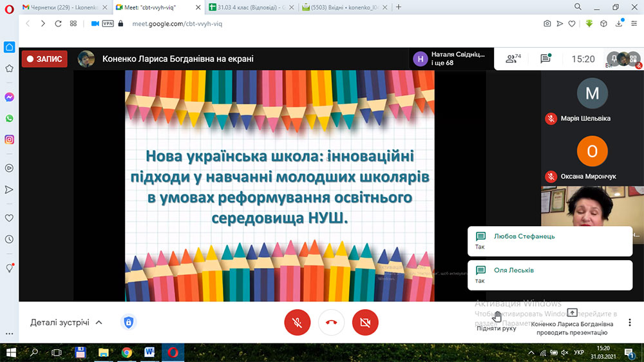This screenshot has height=362, width=644.
Task: Open WhatsApp in Opera sidebar
Action: 9,119
